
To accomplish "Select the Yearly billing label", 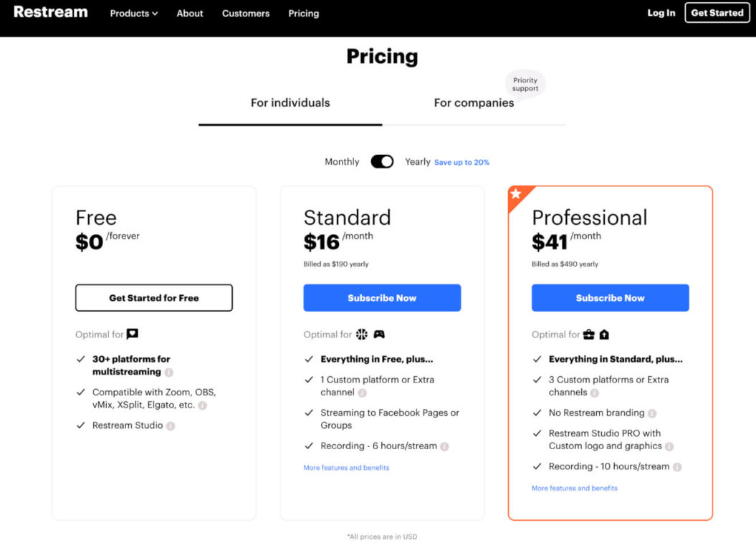I will click(x=418, y=162).
